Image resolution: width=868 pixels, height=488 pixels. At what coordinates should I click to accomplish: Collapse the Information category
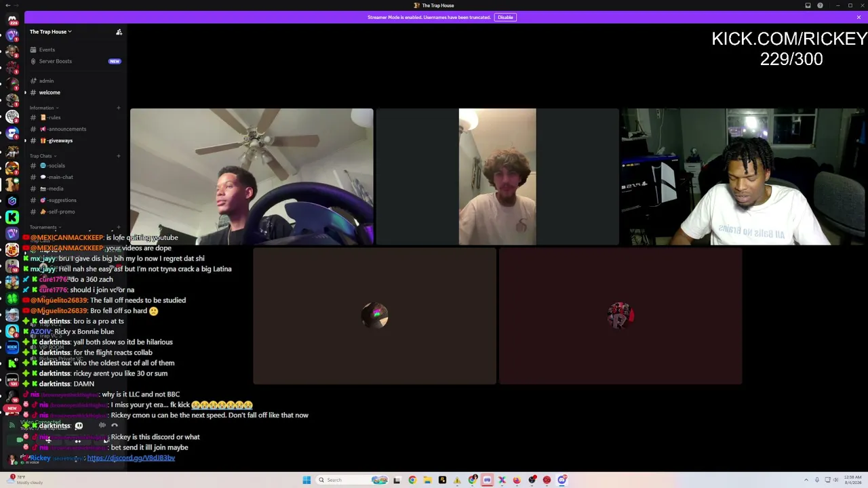(43, 108)
